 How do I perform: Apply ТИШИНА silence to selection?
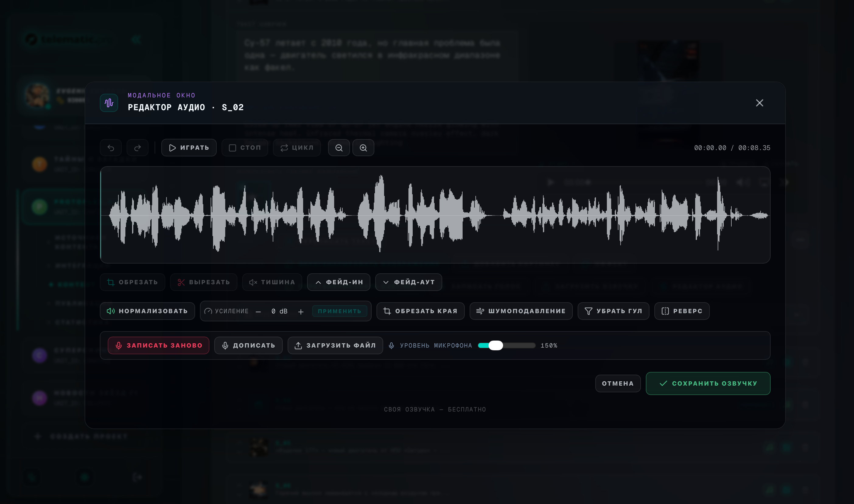(x=272, y=282)
